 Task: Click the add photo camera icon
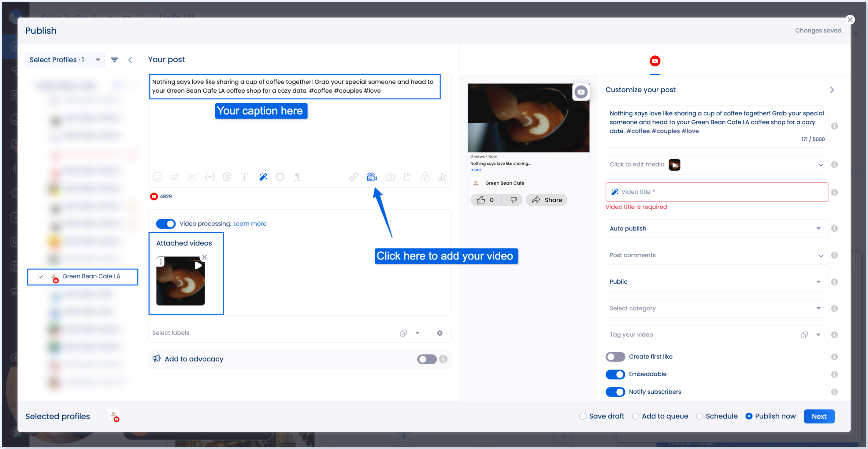click(390, 177)
